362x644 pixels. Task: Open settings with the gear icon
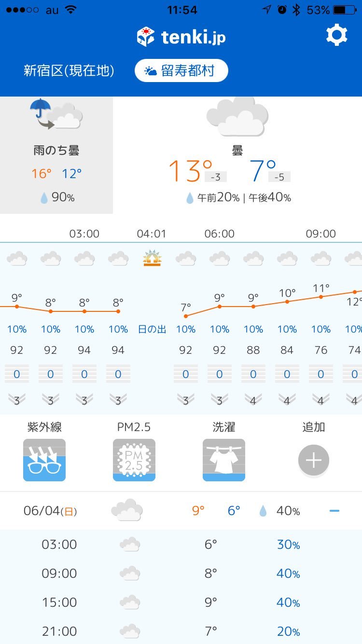pyautogui.click(x=336, y=36)
